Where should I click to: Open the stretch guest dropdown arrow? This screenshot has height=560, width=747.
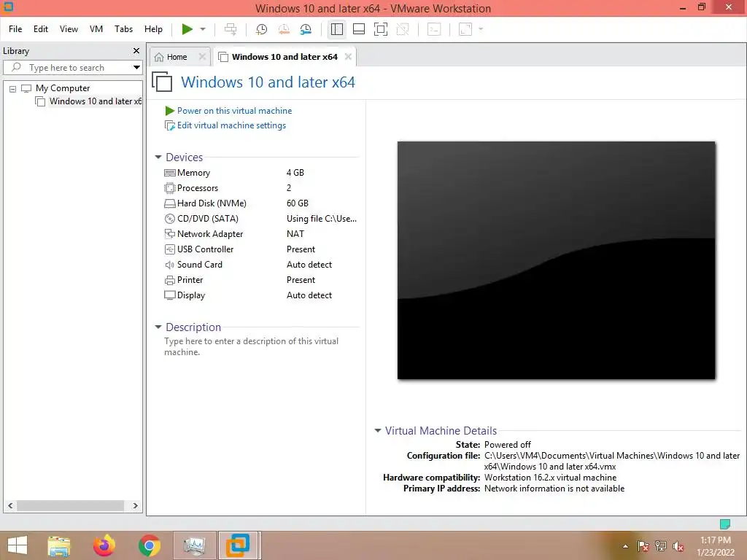tap(481, 29)
